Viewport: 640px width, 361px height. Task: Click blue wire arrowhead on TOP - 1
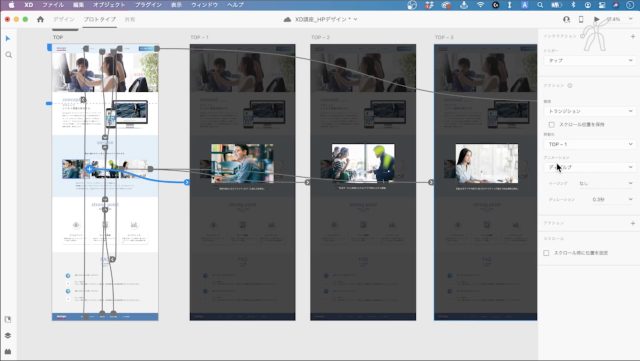point(187,182)
